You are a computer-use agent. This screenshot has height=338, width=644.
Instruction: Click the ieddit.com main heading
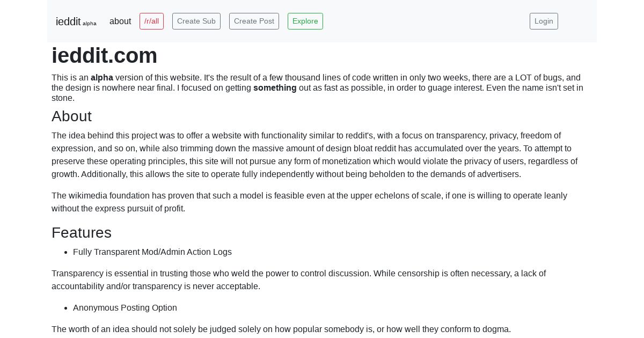click(x=105, y=56)
